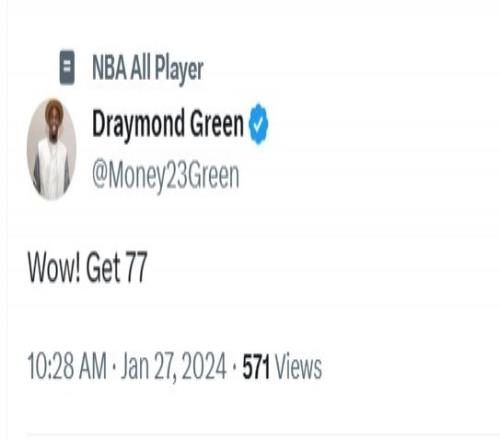
Task: Open the NBA All Player list label
Action: [x=148, y=70]
